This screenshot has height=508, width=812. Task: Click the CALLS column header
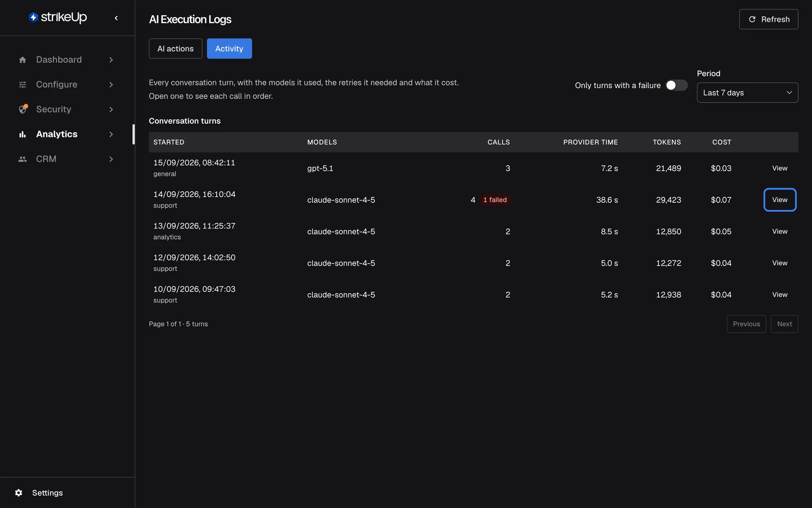[x=498, y=142]
